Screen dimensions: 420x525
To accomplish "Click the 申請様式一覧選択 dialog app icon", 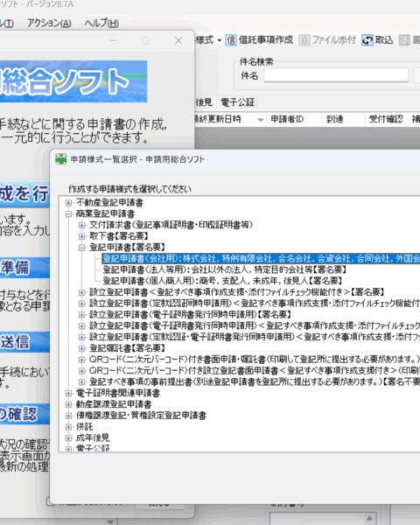I will coord(61,159).
